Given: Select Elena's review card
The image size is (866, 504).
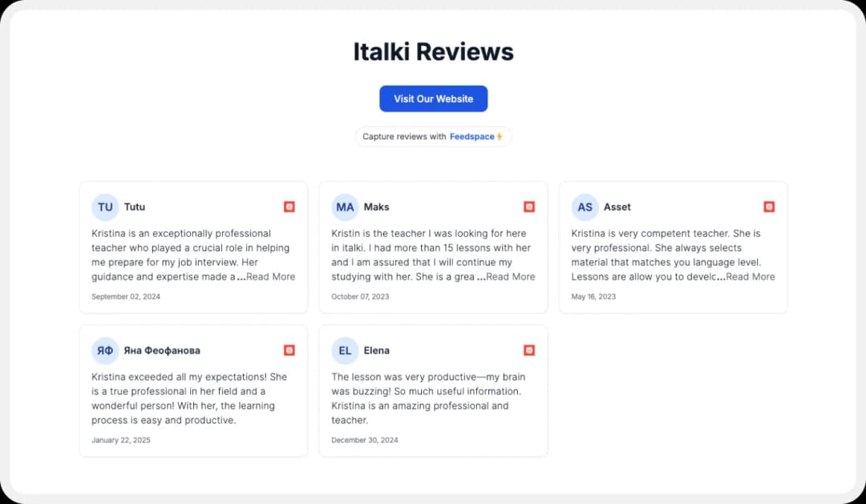Looking at the screenshot, I should [x=433, y=391].
